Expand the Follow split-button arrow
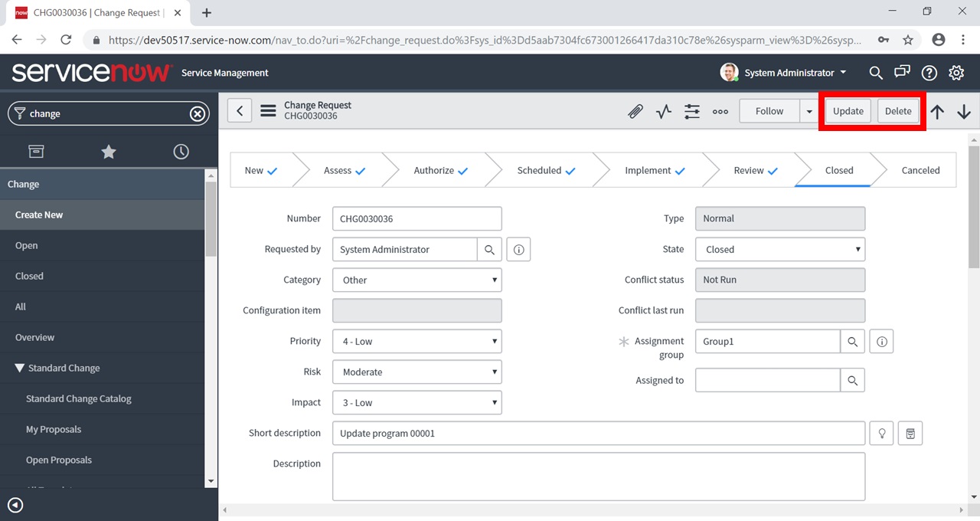The width and height of the screenshot is (980, 521). click(x=809, y=112)
